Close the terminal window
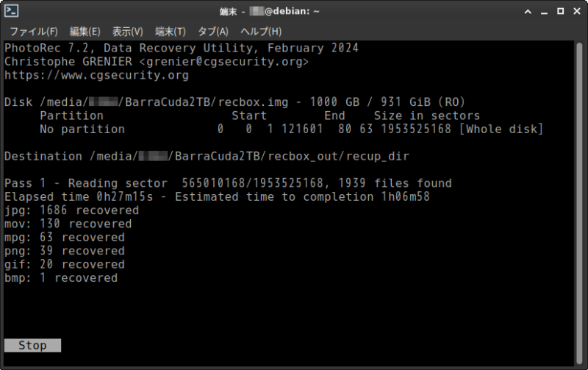Viewport: 588px width, 370px height. click(577, 11)
